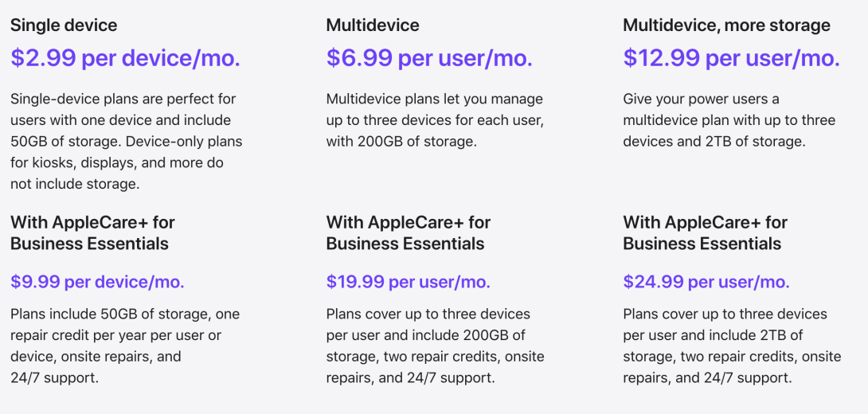This screenshot has height=414, width=868.
Task: Click AppleCare+ heading under Single device
Action: pos(92,232)
